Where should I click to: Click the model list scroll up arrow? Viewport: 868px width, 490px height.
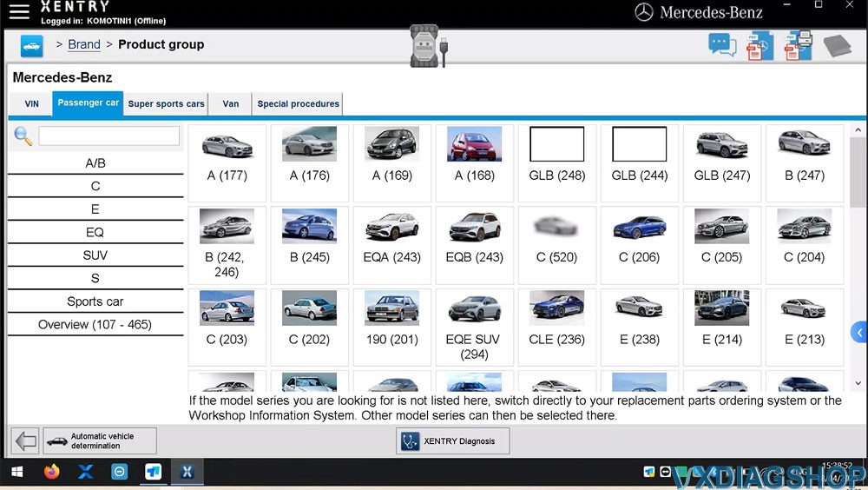click(x=858, y=130)
